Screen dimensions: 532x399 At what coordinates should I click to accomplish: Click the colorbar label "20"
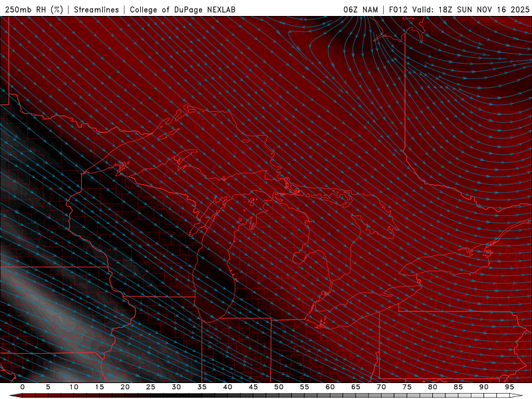tap(125, 387)
